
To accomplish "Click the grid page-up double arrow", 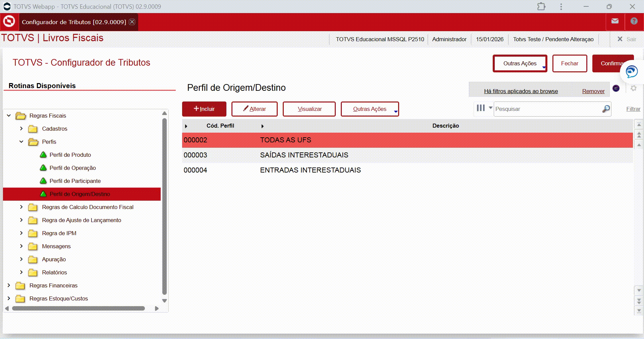I will point(639,135).
